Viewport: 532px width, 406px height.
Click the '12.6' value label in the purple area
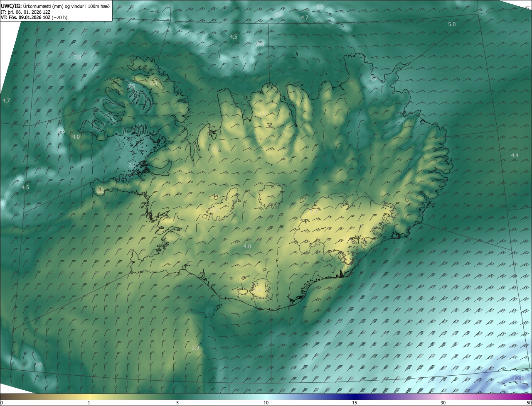519,379
